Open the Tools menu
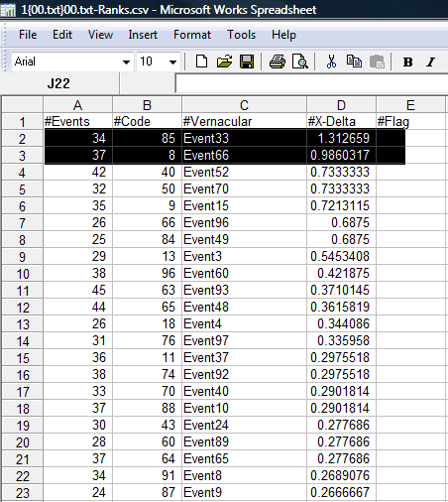This screenshot has height=502, width=448. [x=241, y=35]
